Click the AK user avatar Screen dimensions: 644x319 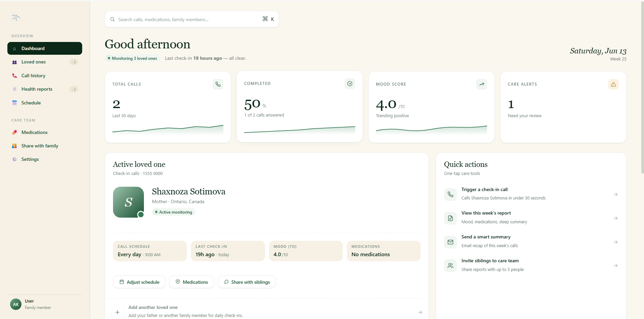[x=16, y=304]
